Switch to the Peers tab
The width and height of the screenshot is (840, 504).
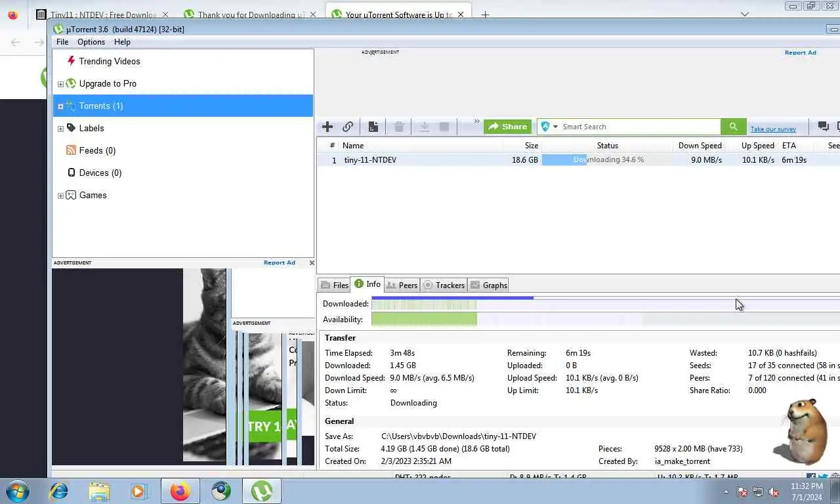402,285
